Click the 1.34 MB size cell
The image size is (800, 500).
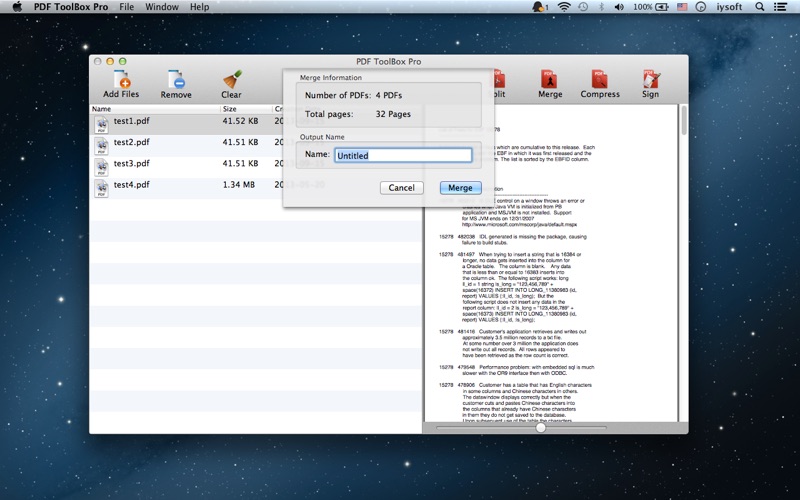click(239, 185)
